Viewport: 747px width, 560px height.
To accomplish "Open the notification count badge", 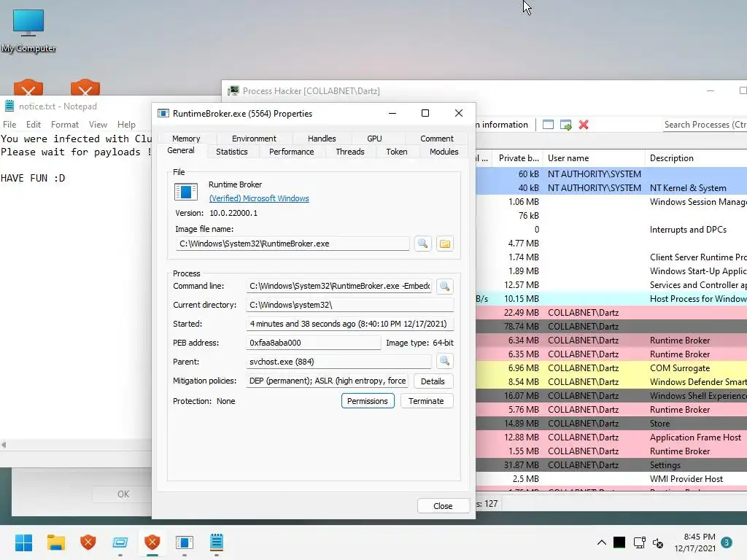I will tap(727, 542).
